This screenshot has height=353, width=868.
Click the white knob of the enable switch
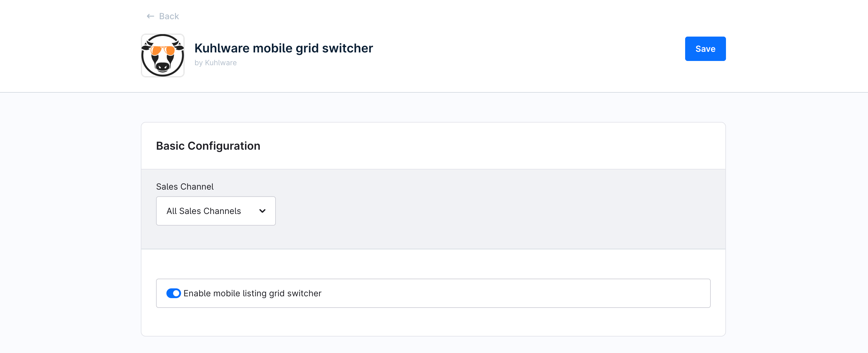pos(176,293)
